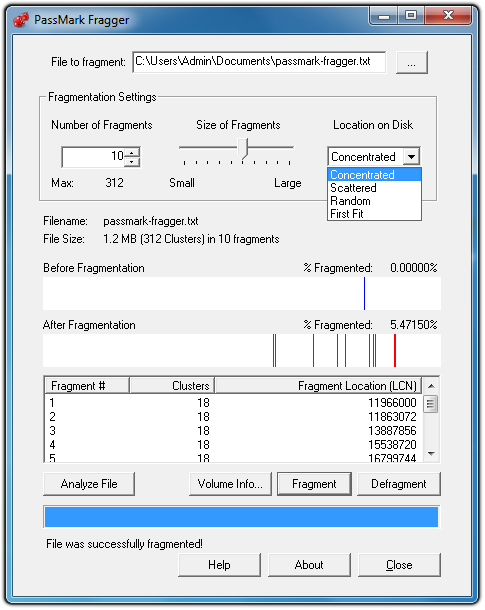Decrease fragment count with down spinner arrow
This screenshot has height=610, width=485.
click(133, 162)
